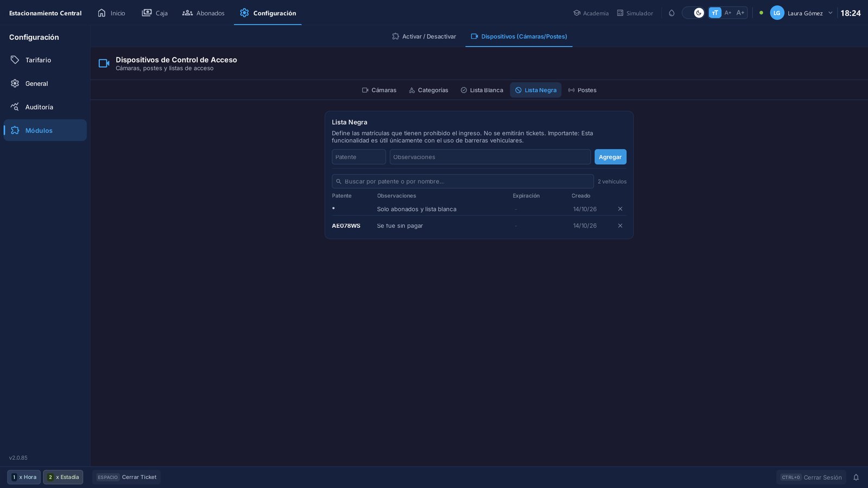Viewport: 868px width, 488px height.
Task: Select the largest A+ text size
Action: 741,13
